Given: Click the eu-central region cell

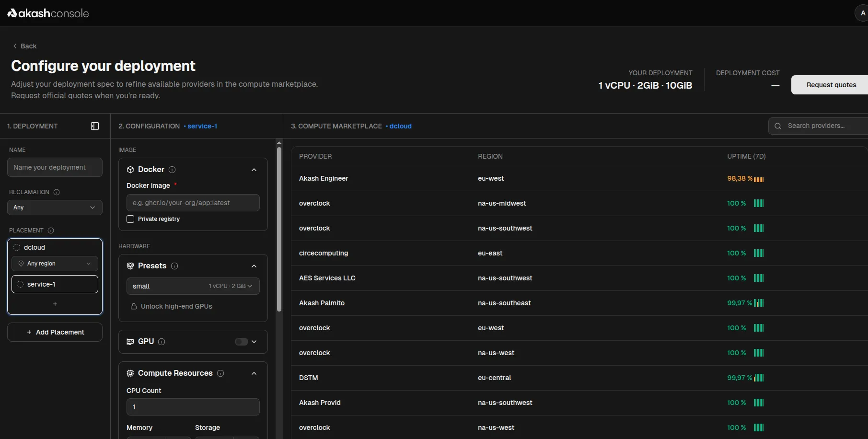Looking at the screenshot, I should click(494, 378).
